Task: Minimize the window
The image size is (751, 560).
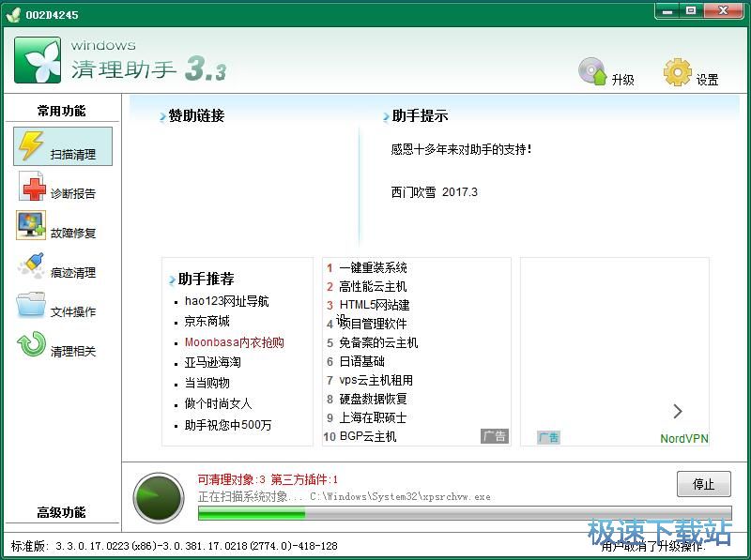Action: pyautogui.click(x=667, y=10)
